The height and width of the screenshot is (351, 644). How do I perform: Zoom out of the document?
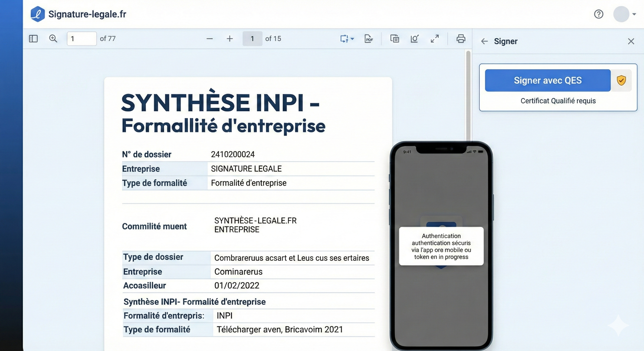tap(209, 39)
